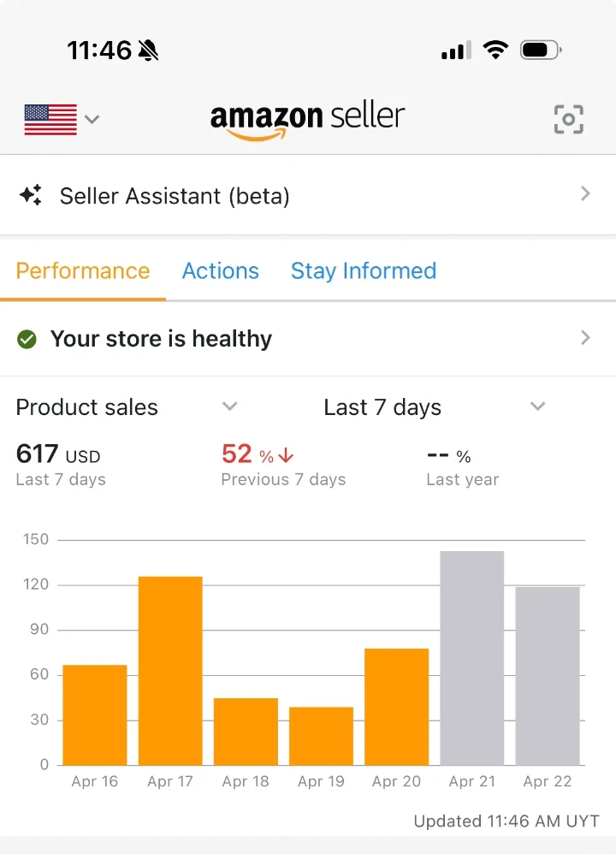Tap the green store health checkmark icon

pyautogui.click(x=27, y=340)
